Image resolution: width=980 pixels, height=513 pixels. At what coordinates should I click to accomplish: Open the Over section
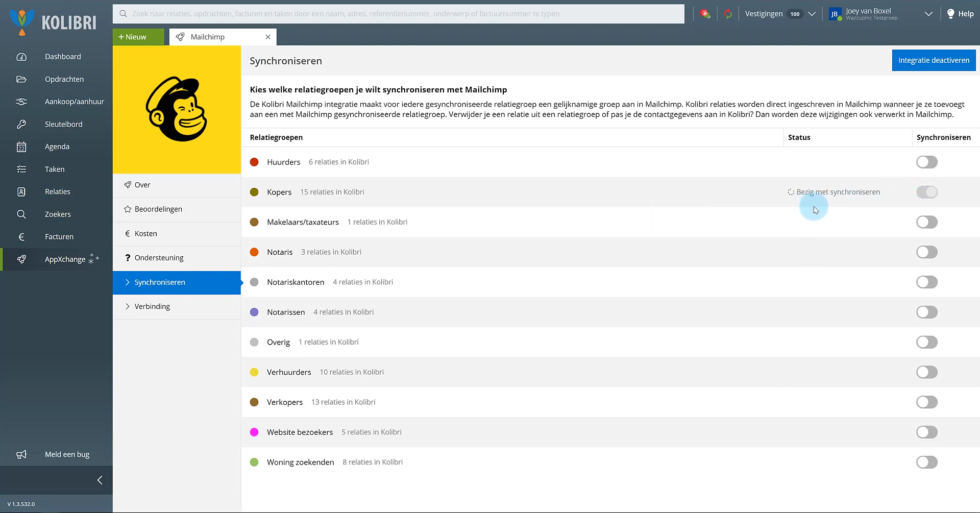click(177, 185)
